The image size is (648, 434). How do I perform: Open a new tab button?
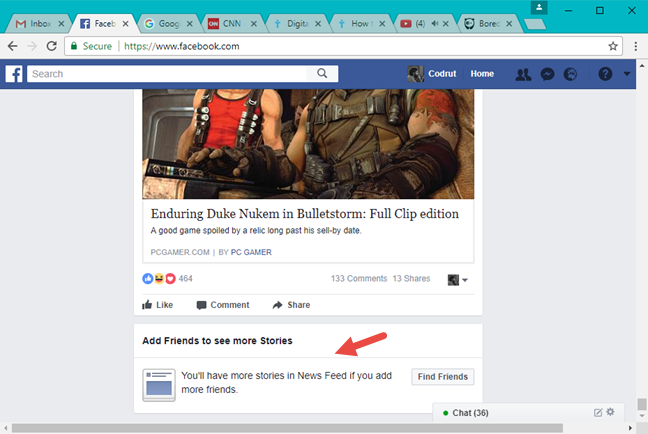tap(535, 24)
